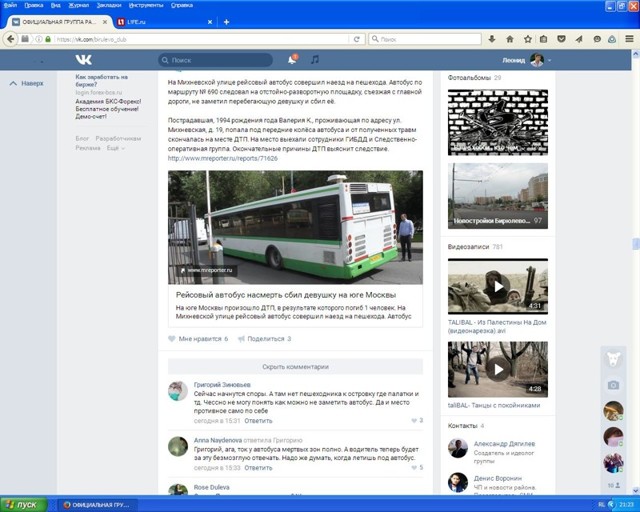Click the Реклама footer link
The width and height of the screenshot is (640, 512).
coord(88,148)
